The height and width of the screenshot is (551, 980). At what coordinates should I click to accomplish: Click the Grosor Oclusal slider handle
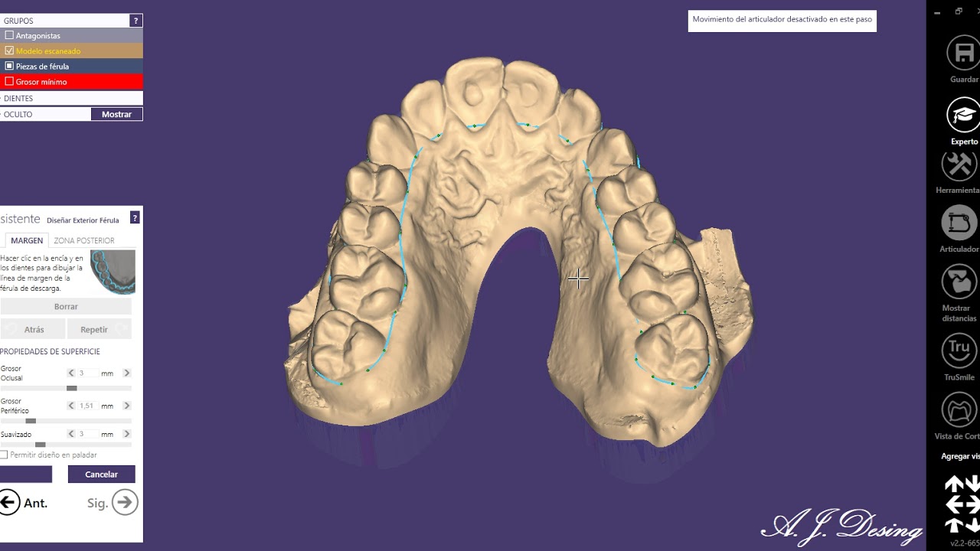[x=71, y=388]
